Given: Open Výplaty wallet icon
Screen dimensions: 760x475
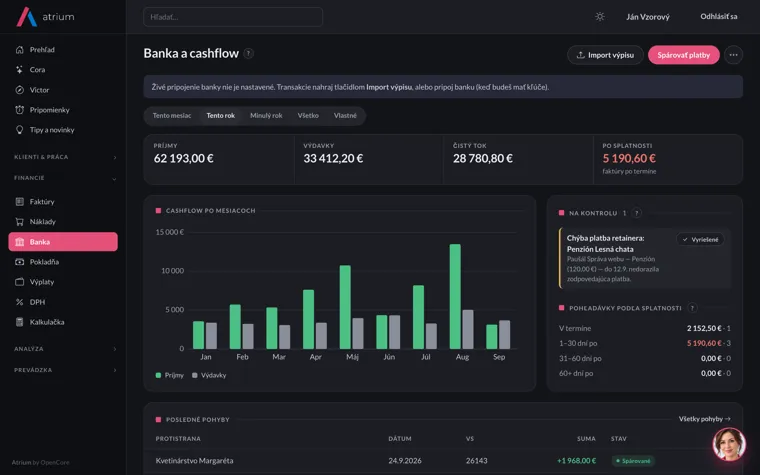Looking at the screenshot, I should point(19,282).
